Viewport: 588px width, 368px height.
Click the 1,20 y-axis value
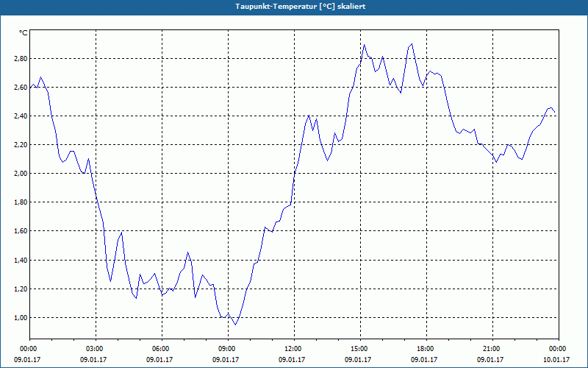pyautogui.click(x=21, y=289)
